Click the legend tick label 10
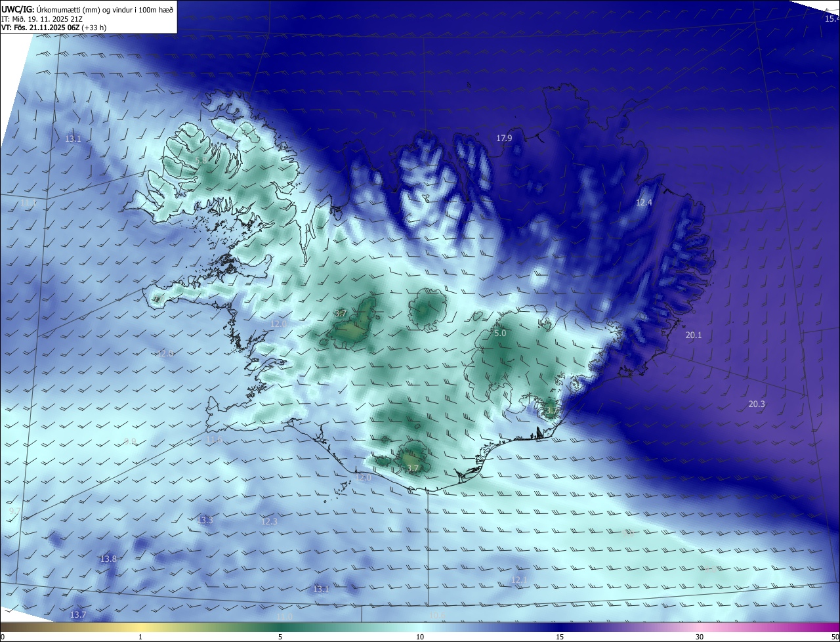Viewport: 840px width, 642px height. [420, 637]
